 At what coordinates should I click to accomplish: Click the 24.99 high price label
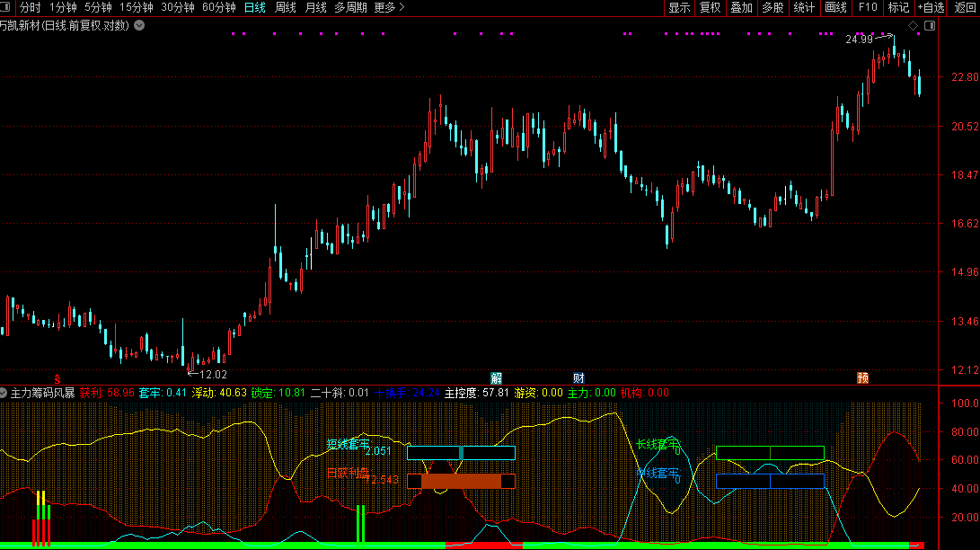(x=859, y=40)
